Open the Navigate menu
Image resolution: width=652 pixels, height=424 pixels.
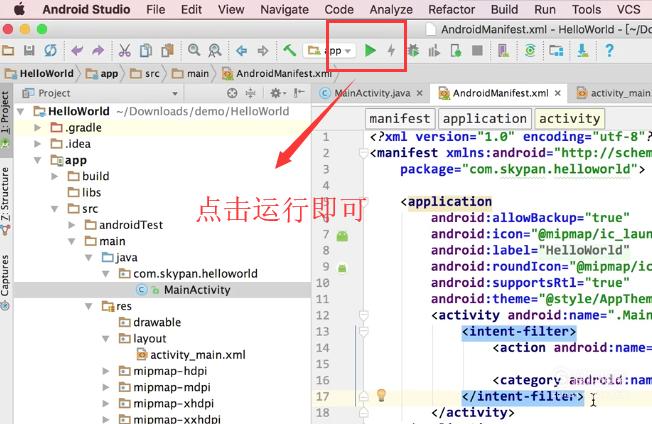pyautogui.click(x=284, y=9)
